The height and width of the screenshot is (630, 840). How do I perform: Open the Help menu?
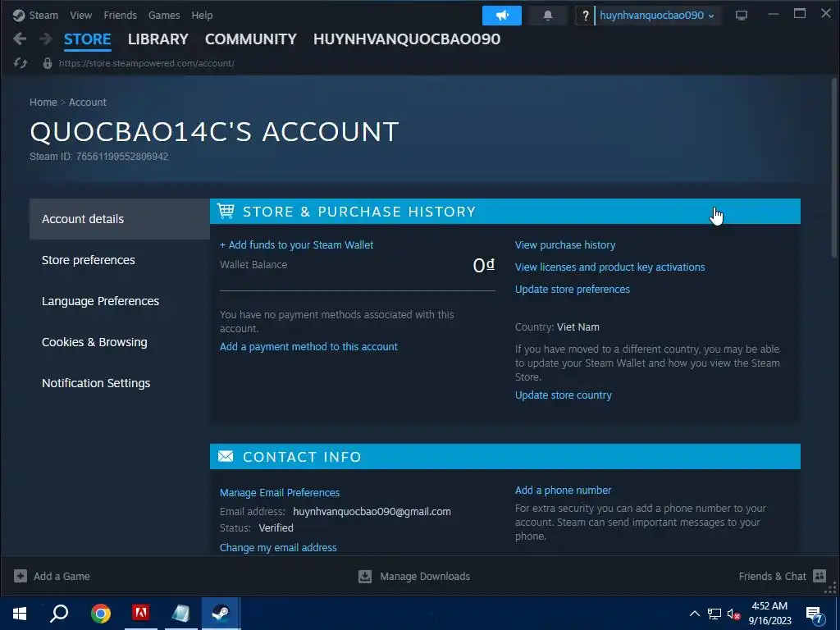click(202, 16)
